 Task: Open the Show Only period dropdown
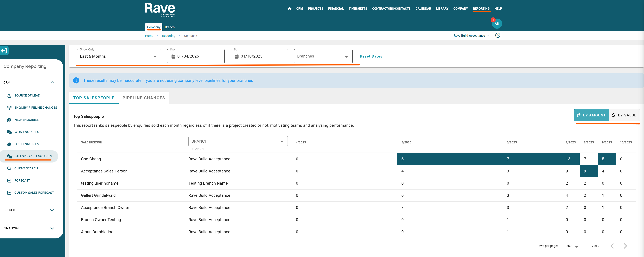pos(119,57)
